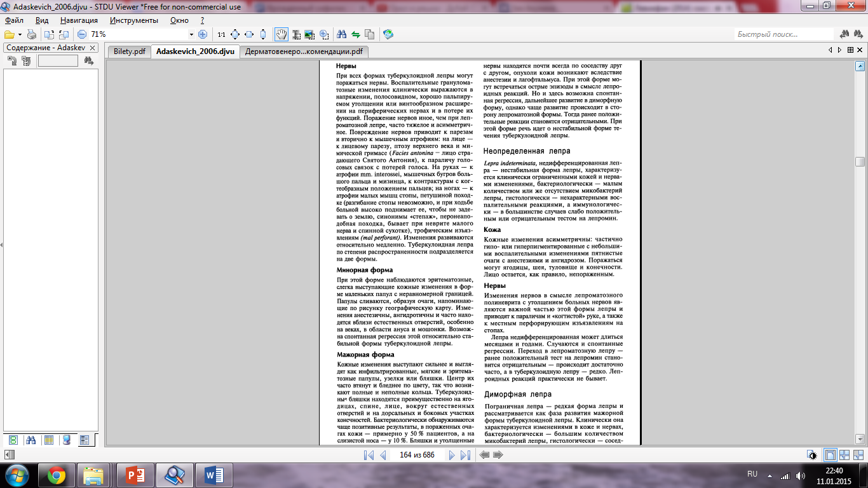Click the brightness settings icon in status bar
This screenshot has height=488, width=868.
pyautogui.click(x=811, y=455)
